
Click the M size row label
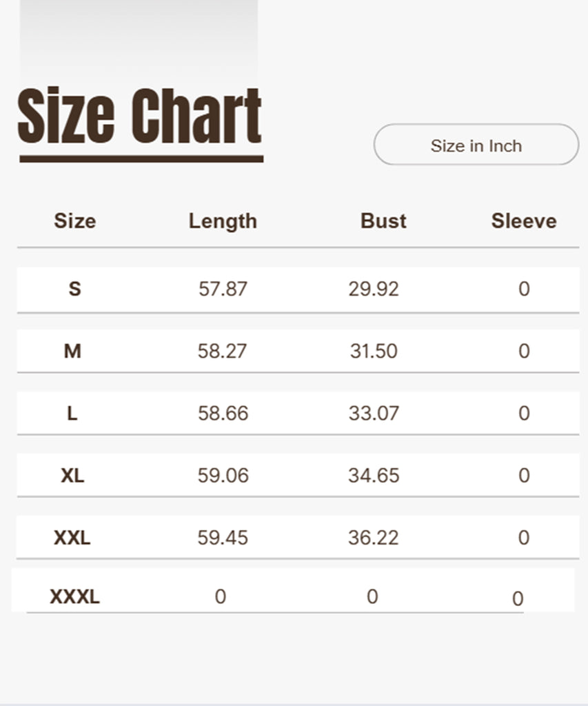click(72, 351)
